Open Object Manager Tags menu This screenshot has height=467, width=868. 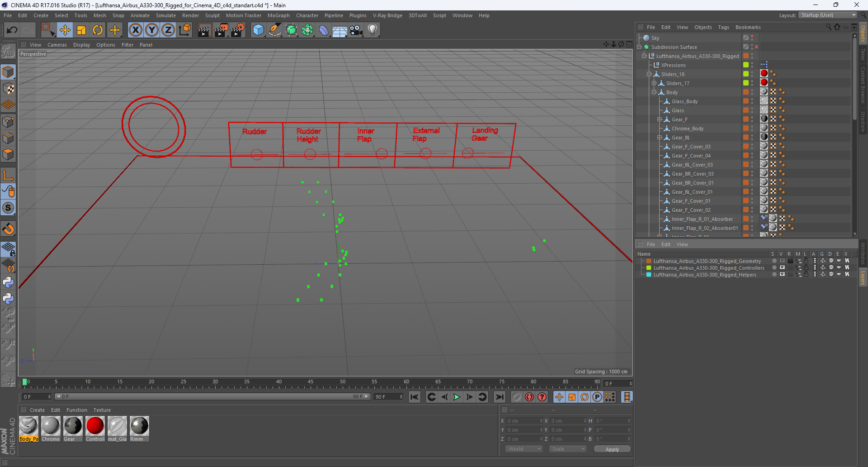click(723, 27)
